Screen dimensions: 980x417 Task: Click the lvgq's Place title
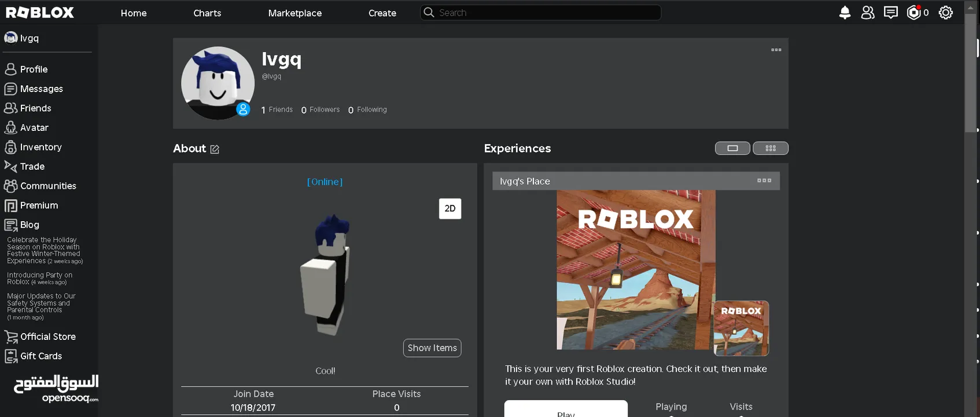tap(525, 181)
